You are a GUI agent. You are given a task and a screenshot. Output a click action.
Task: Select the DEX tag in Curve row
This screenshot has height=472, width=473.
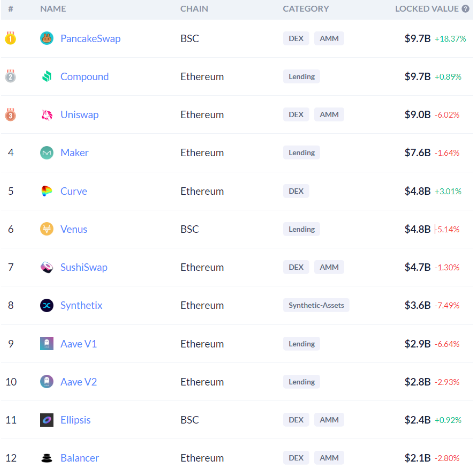[x=296, y=191]
